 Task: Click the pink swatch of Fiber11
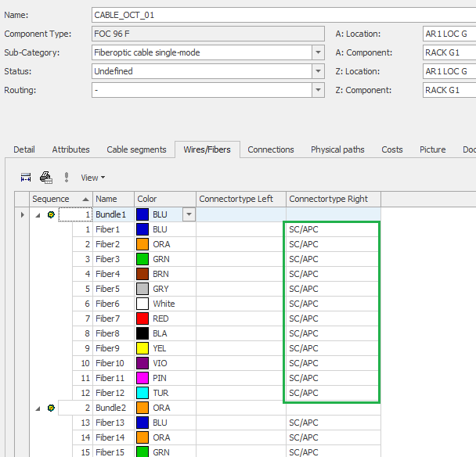pos(142,378)
